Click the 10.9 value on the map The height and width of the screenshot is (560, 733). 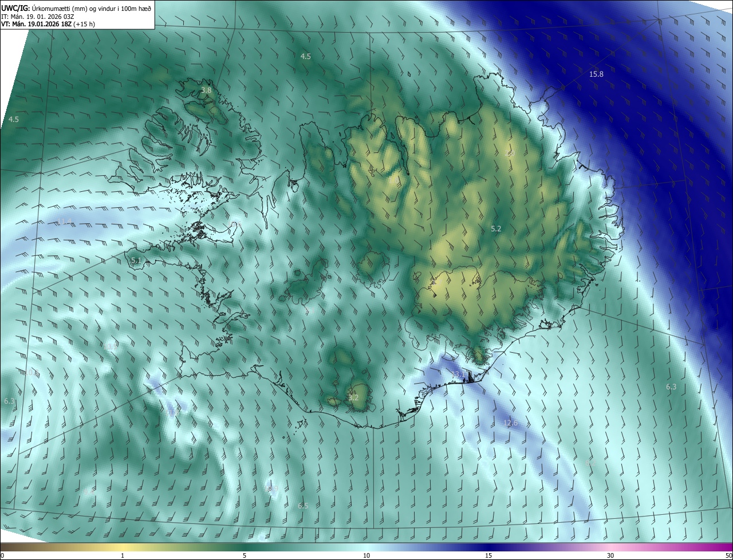271,488
